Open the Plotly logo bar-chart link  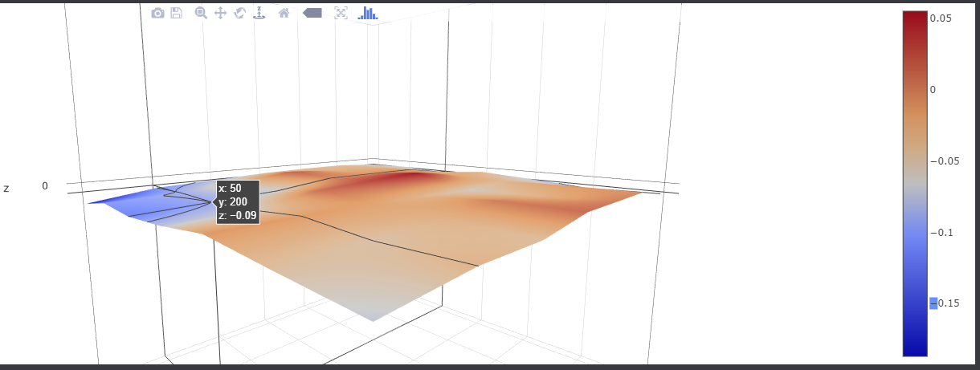(x=368, y=13)
